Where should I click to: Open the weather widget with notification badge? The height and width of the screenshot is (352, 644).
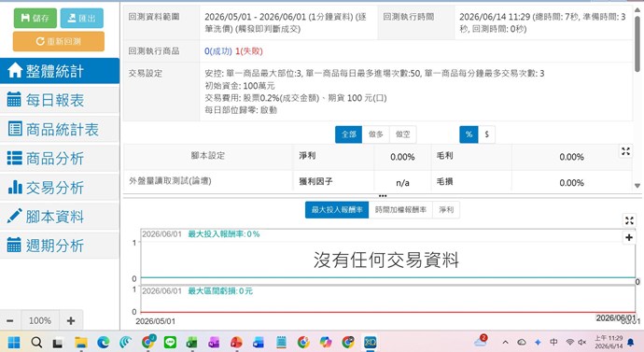[x=481, y=341]
